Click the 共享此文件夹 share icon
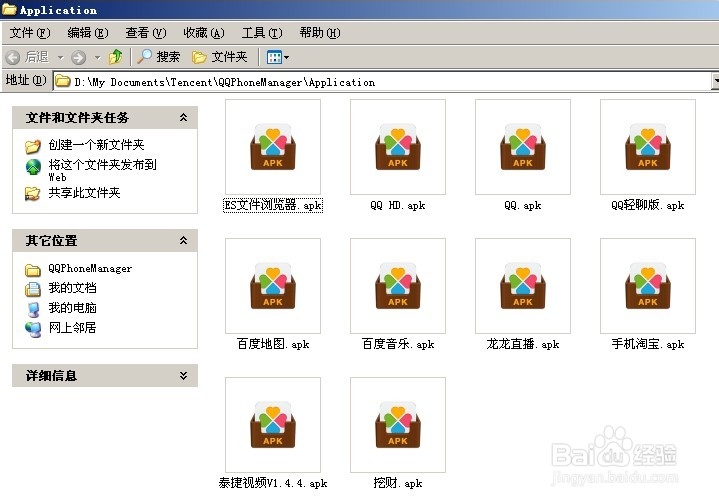This screenshot has width=719, height=503. coord(32,193)
